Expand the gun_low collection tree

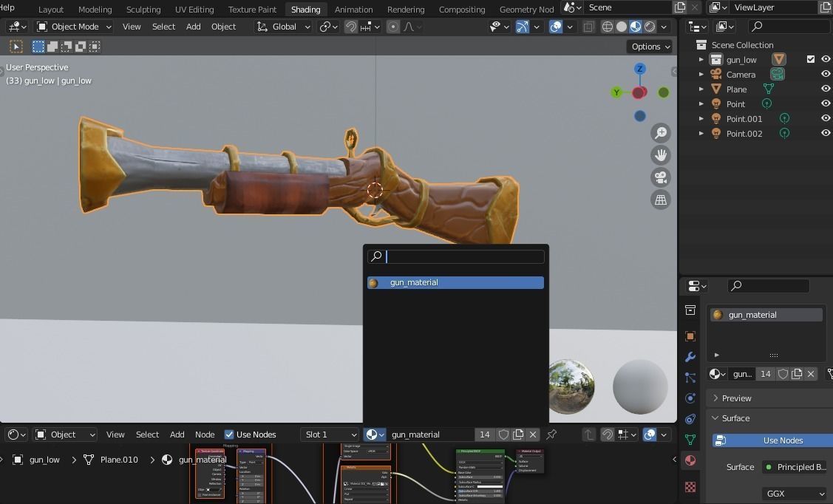(701, 59)
